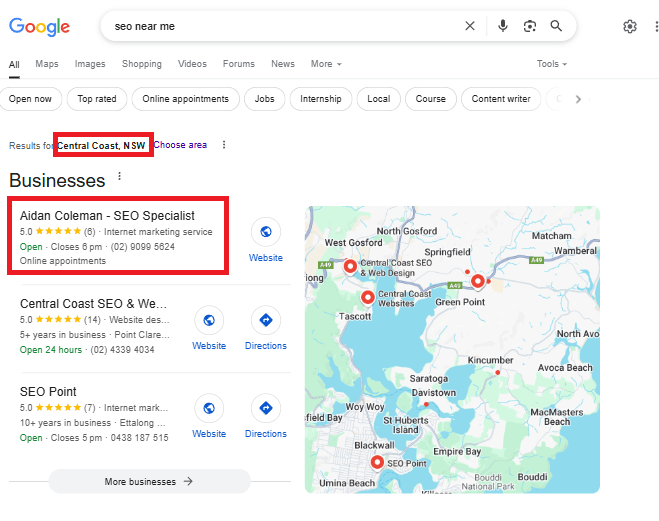Toggle the Online appointments filter chip

pyautogui.click(x=185, y=99)
